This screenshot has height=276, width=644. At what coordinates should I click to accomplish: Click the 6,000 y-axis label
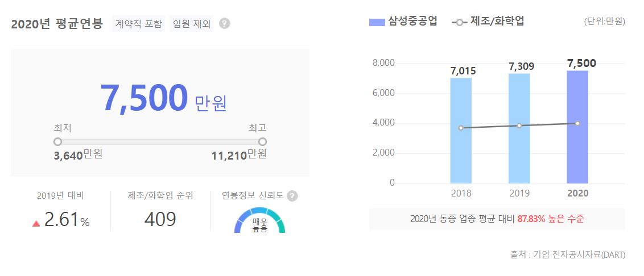(x=383, y=93)
